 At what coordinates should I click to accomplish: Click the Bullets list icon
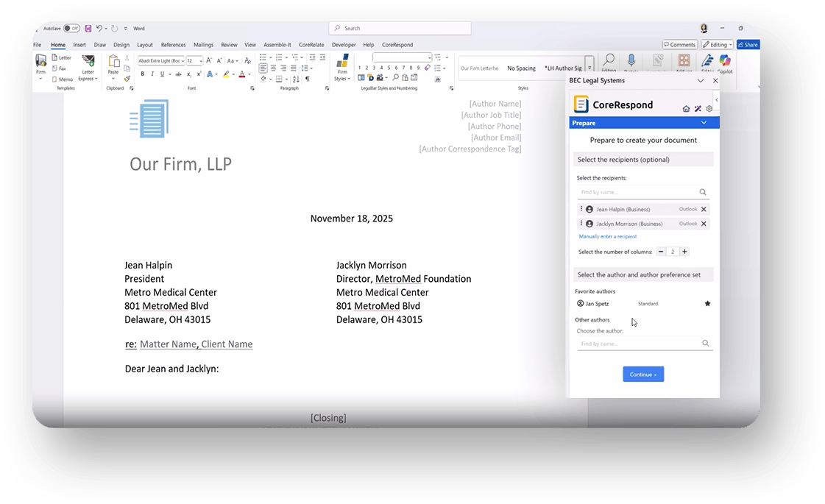[263, 57]
